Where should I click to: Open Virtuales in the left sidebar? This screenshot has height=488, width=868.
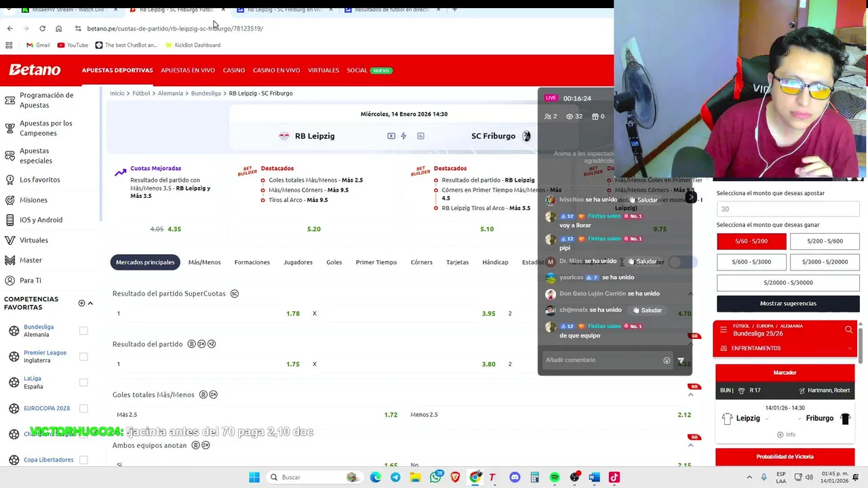pos(33,240)
